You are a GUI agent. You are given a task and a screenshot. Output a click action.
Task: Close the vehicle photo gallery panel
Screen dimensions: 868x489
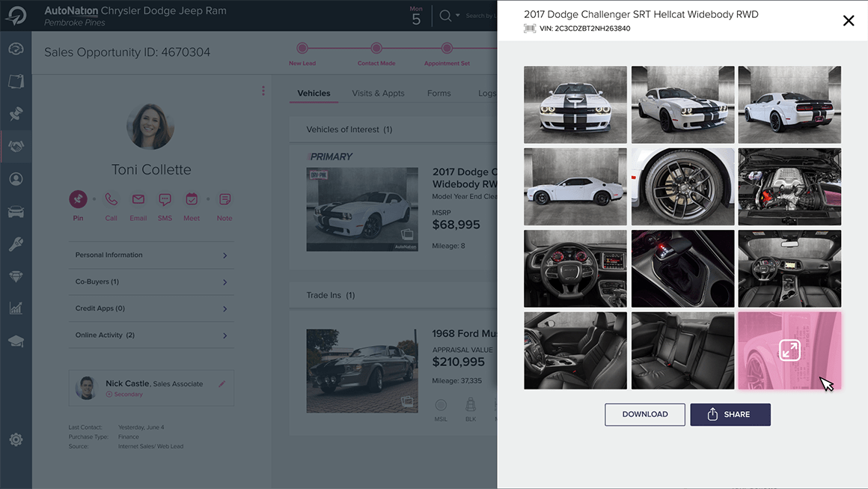[848, 20]
